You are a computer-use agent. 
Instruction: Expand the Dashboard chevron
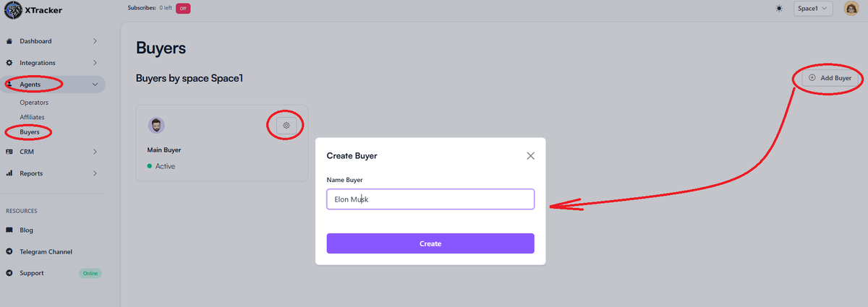click(95, 41)
